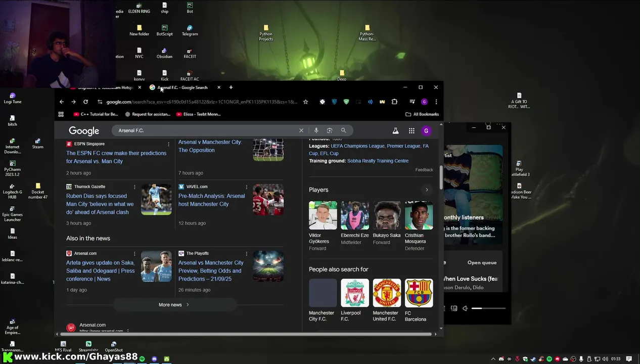Viewport: 640px width, 364px height.
Task: Expand the Players section arrow
Action: click(x=427, y=190)
